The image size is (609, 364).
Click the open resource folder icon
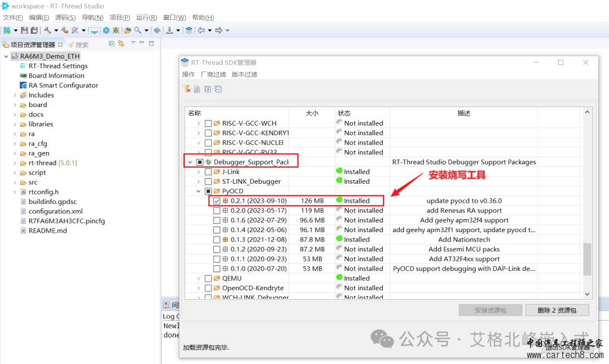point(127,30)
